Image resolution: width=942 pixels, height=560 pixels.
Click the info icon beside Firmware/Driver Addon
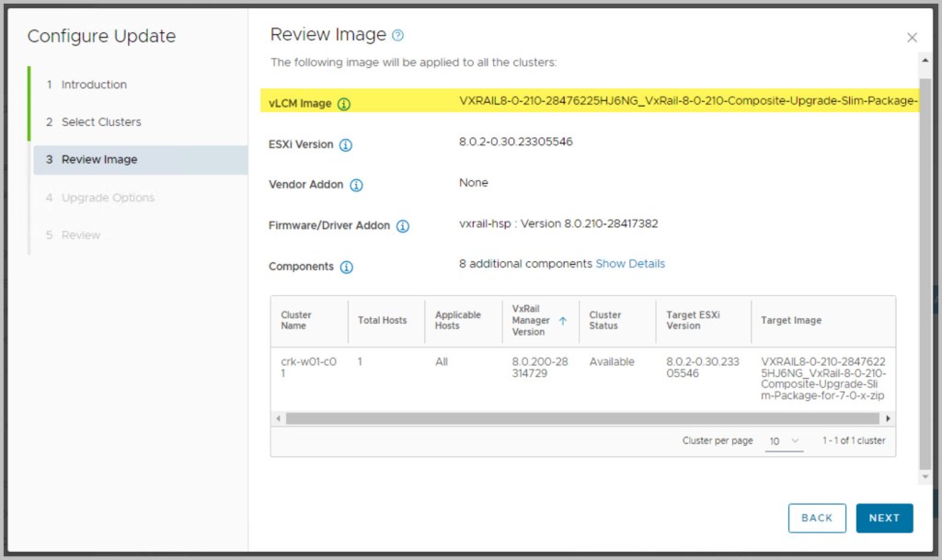pos(403,226)
